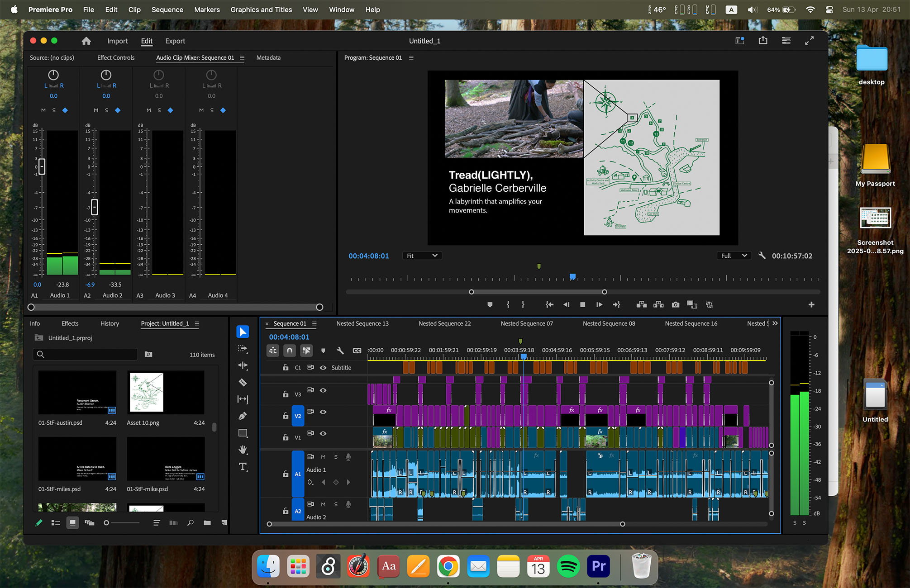This screenshot has width=910, height=588.
Task: Click the Premiere Pro icon in Dock
Action: [x=598, y=566]
